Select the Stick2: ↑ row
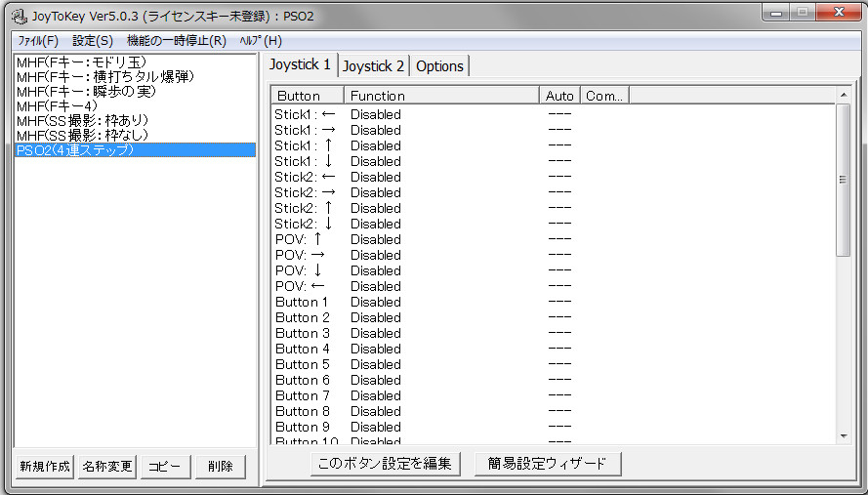Screen dimensions: 868x495 coord(554,208)
